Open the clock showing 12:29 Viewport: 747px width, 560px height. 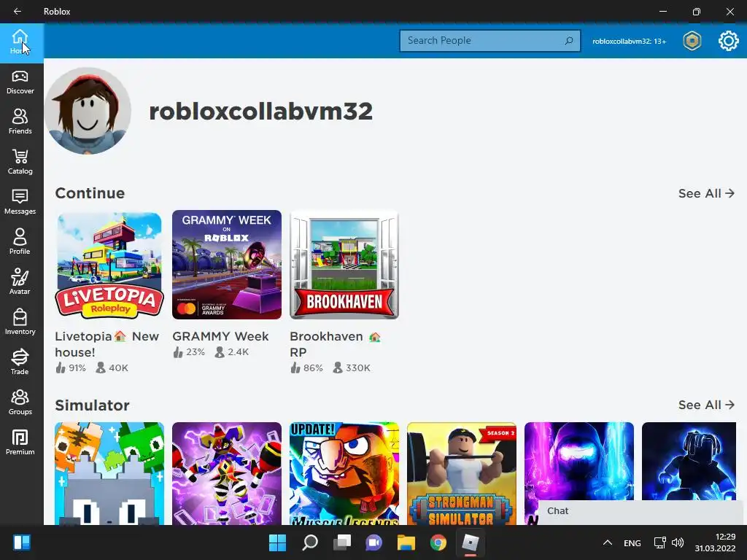click(715, 542)
